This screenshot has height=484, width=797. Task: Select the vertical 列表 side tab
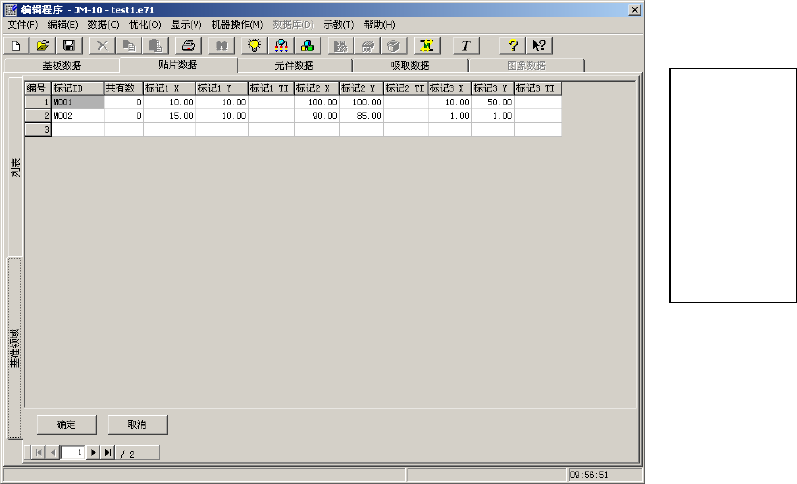tap(15, 167)
